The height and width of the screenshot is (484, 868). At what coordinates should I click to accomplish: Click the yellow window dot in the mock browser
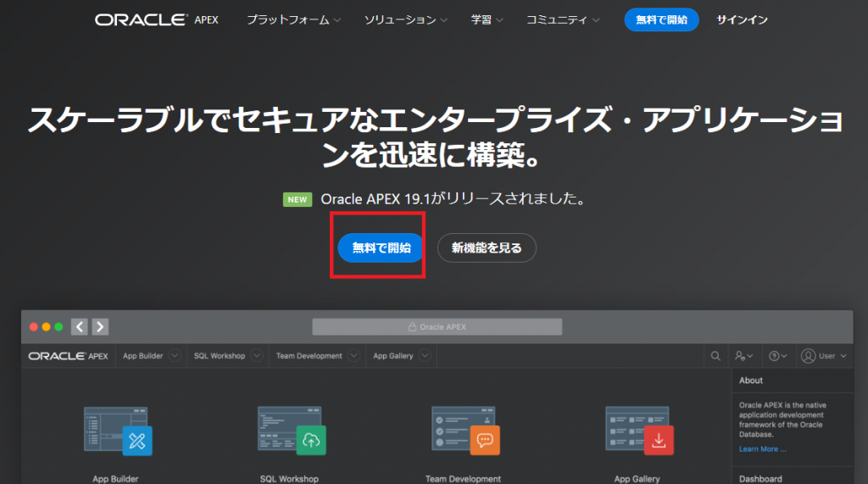point(46,326)
